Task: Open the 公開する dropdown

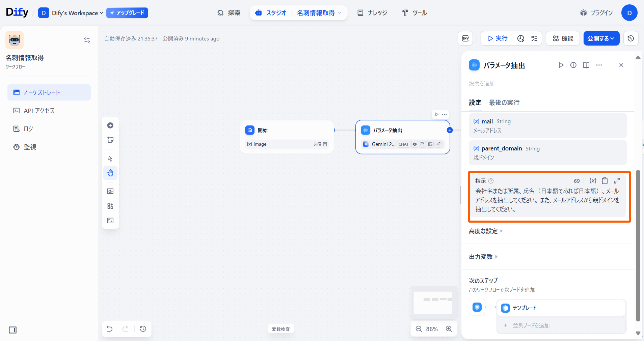Action: click(601, 38)
